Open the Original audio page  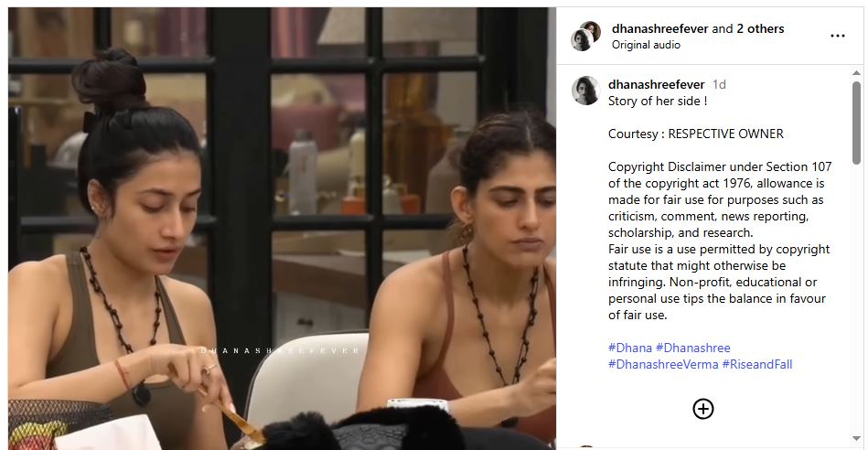(x=646, y=45)
